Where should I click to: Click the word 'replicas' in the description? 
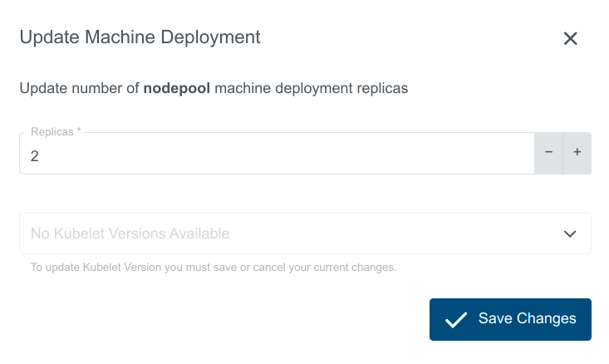(381, 87)
